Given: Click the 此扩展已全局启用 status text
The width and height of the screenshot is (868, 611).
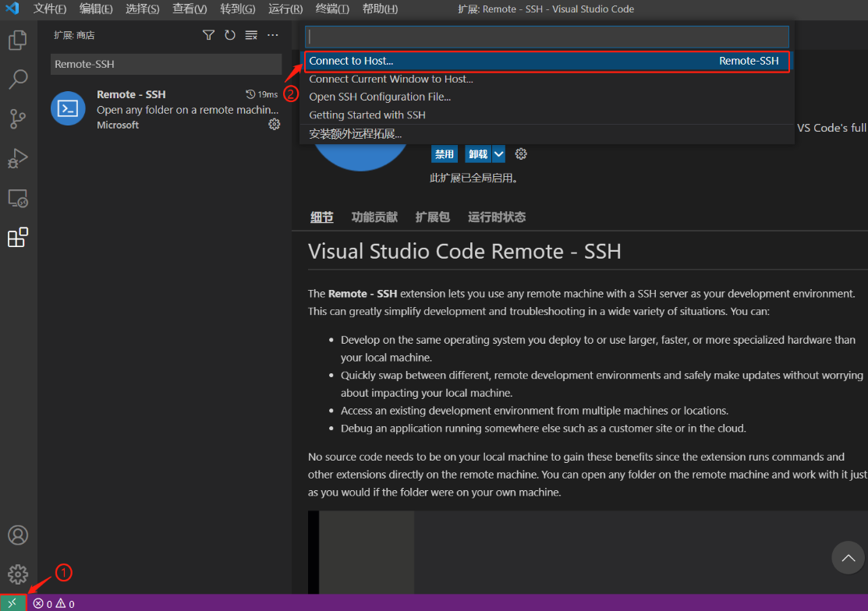Looking at the screenshot, I should pos(474,178).
